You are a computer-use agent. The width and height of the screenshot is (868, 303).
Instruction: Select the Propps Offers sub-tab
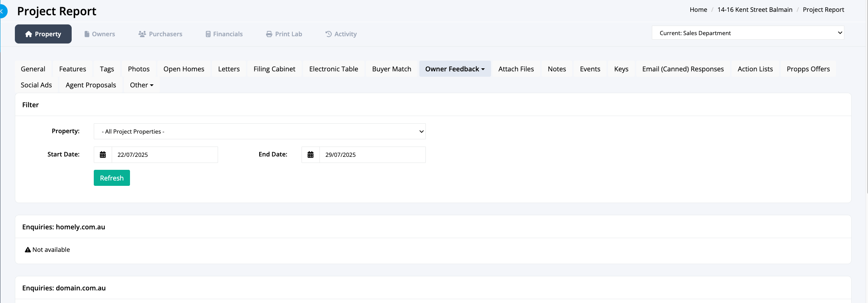pos(808,69)
